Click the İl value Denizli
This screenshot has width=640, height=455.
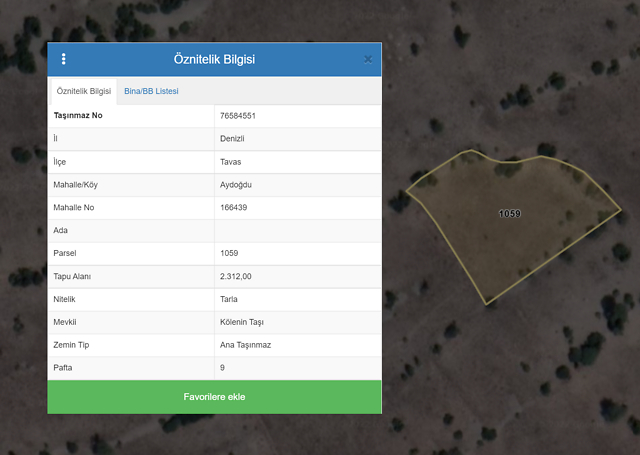(232, 139)
